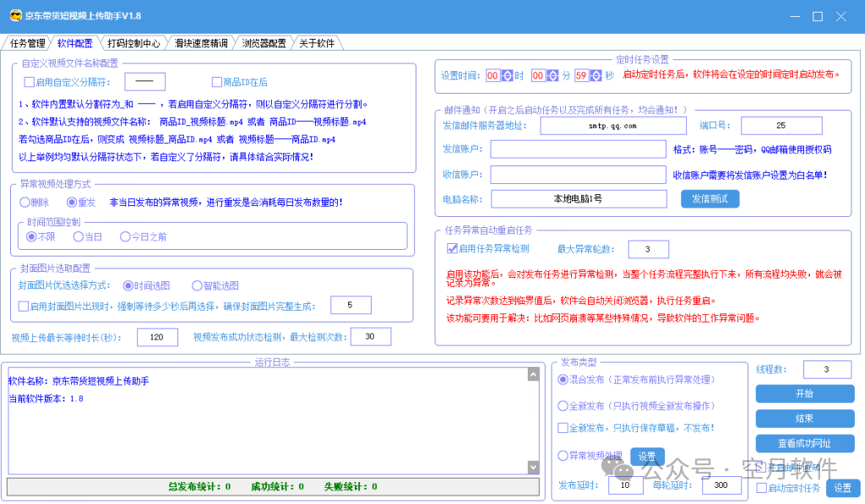Click the SMTP server address field
The image size is (865, 504).
click(613, 126)
